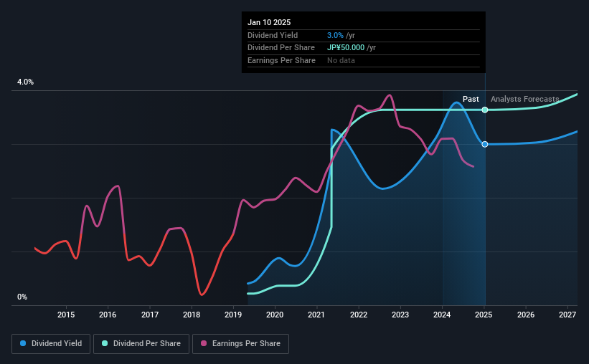Click the 3.0% dividend yield tooltip value
Viewport: 589px width, 364px height.
click(335, 35)
